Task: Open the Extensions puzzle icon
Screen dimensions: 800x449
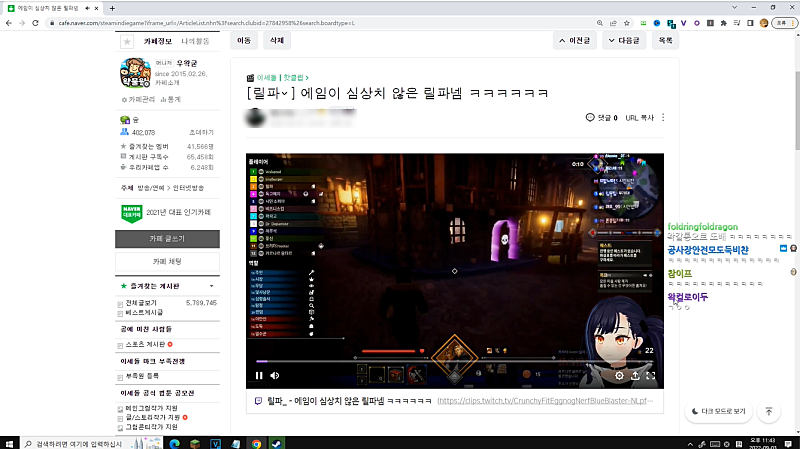Action: coord(723,23)
